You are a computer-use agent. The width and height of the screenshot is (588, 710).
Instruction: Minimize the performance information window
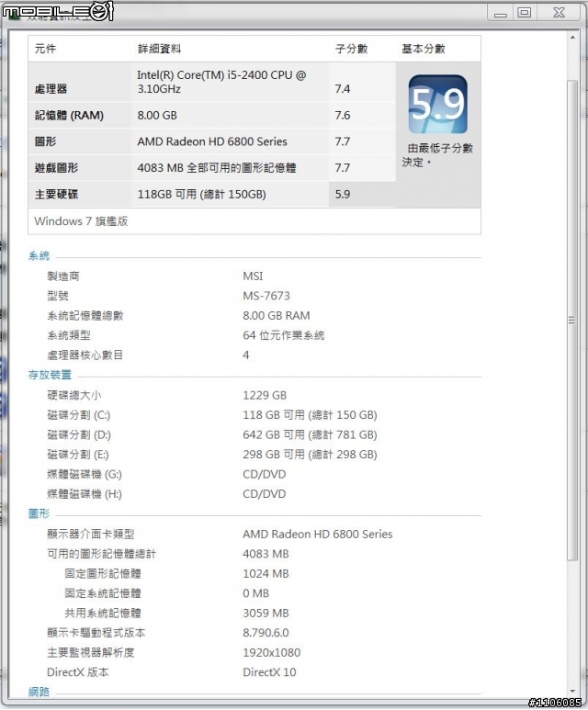coord(500,13)
